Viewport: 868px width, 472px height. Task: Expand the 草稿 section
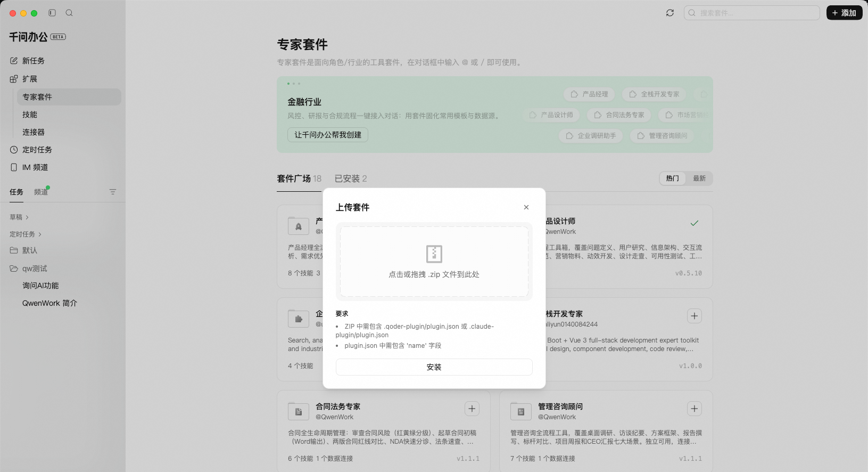pyautogui.click(x=19, y=217)
